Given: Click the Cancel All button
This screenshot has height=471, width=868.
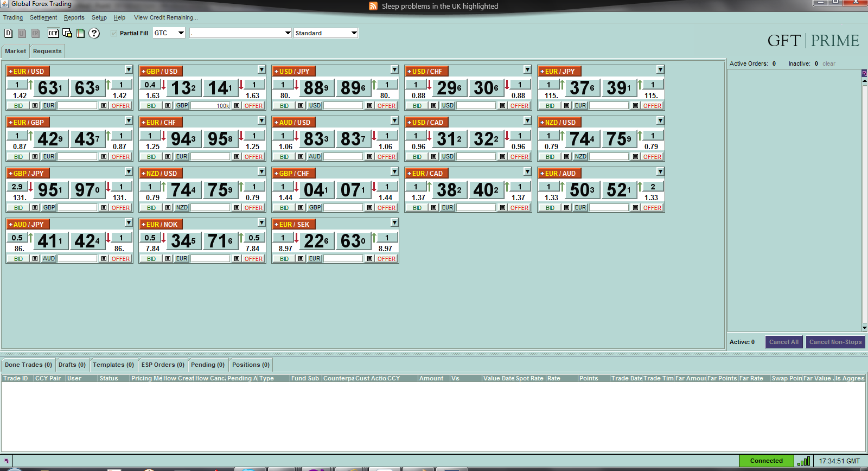Looking at the screenshot, I should point(784,342).
